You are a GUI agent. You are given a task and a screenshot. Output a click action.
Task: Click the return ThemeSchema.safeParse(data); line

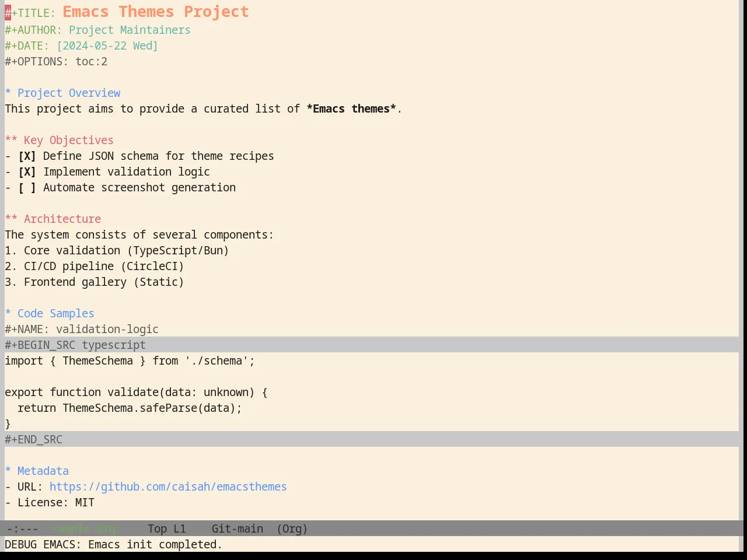click(x=130, y=408)
